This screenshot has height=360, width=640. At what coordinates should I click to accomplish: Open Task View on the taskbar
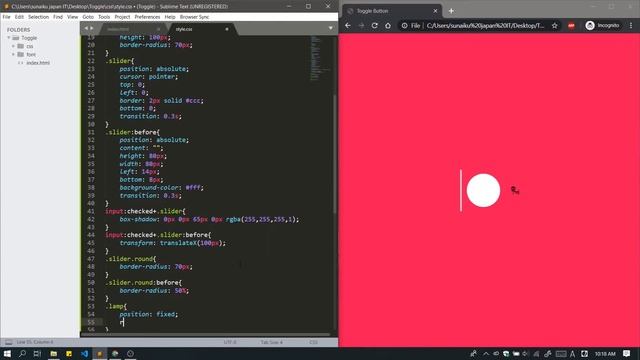tap(37, 353)
